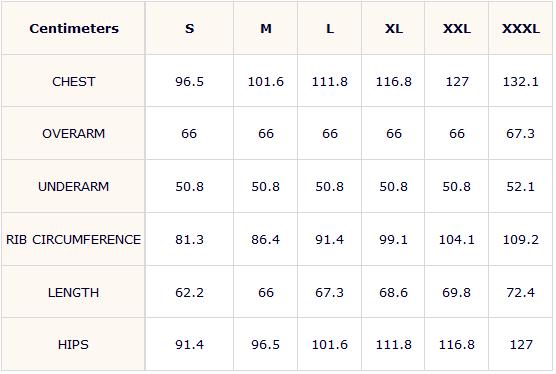The image size is (556, 374).
Task: Click the S size column header
Action: 189,28
